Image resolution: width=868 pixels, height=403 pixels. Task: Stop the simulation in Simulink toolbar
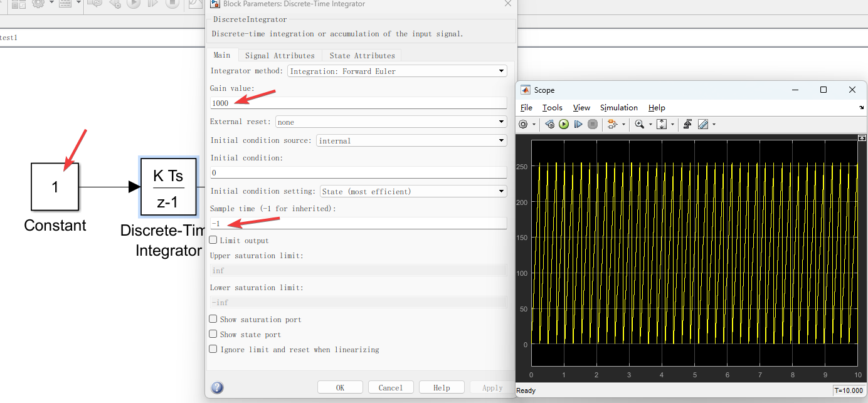(x=172, y=4)
